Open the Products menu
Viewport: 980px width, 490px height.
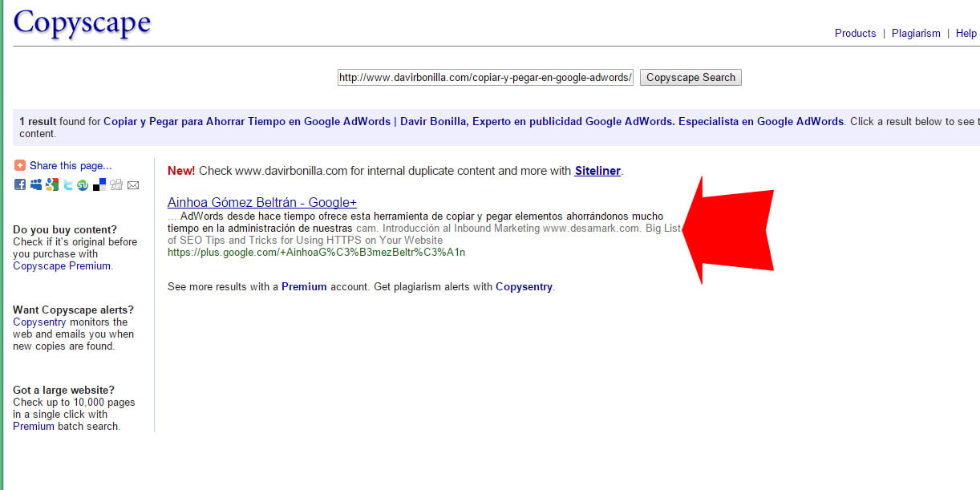[x=855, y=33]
